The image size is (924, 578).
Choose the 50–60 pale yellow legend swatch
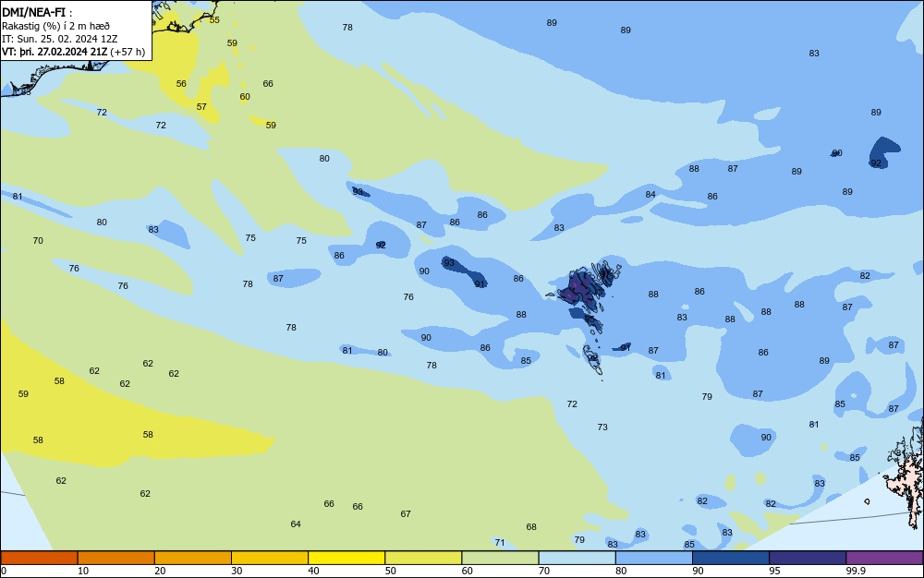pyautogui.click(x=424, y=558)
